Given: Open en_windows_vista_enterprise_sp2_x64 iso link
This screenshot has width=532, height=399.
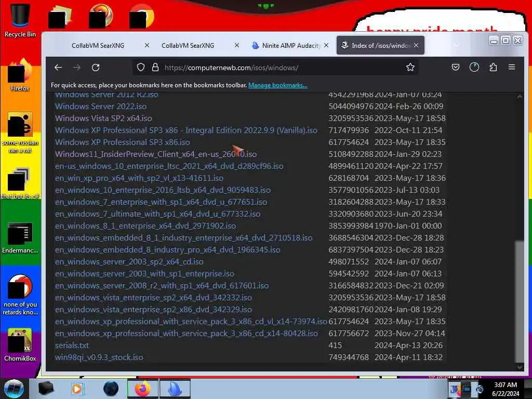Looking at the screenshot, I should click(x=153, y=298).
